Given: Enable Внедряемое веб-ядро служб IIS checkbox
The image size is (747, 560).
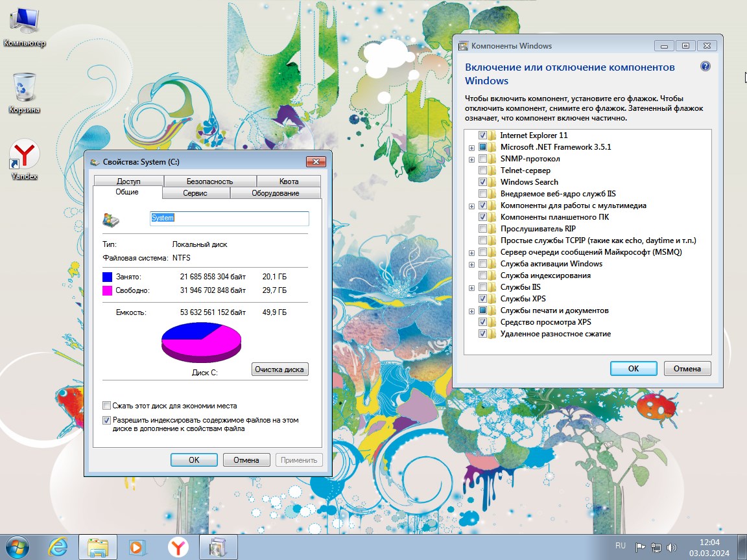Looking at the screenshot, I should [x=482, y=194].
